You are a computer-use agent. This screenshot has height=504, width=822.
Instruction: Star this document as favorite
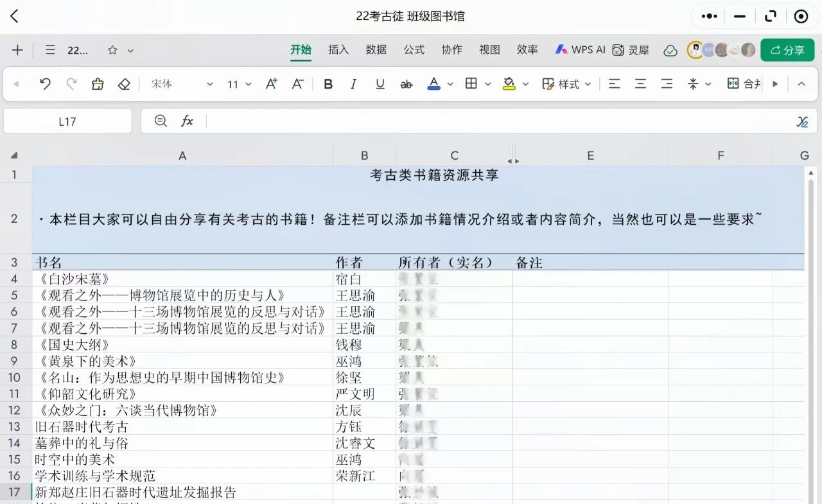[112, 50]
